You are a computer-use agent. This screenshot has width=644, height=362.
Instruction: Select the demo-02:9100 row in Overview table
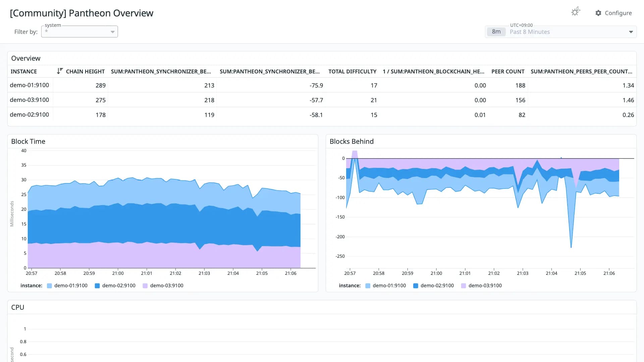322,115
